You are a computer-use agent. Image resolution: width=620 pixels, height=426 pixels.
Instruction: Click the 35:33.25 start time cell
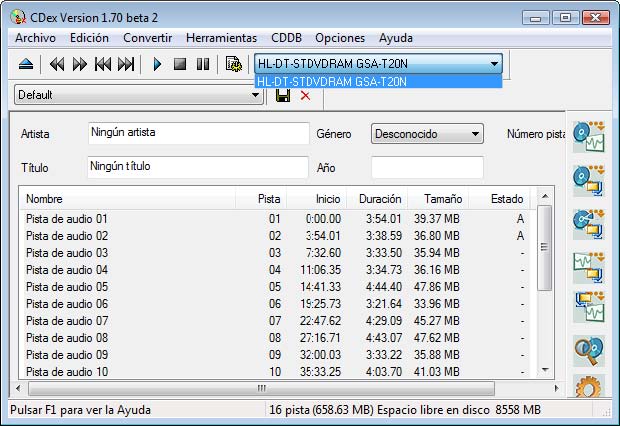[x=320, y=372]
